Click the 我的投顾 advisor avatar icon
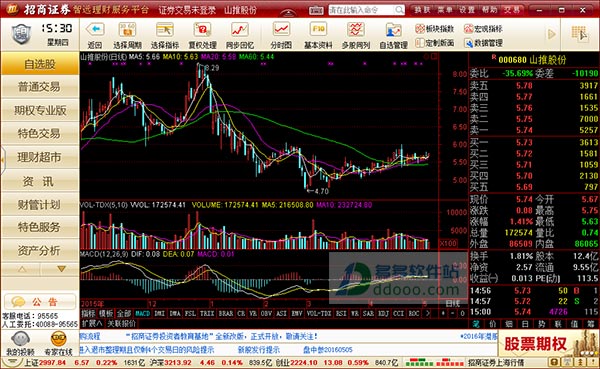The image size is (600, 369). [20, 339]
